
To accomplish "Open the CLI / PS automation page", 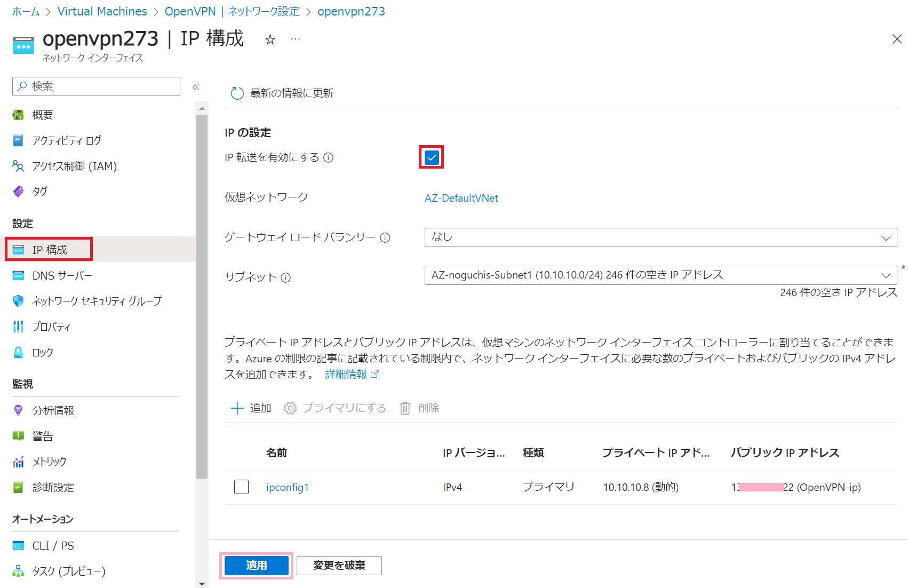I will coord(53,545).
